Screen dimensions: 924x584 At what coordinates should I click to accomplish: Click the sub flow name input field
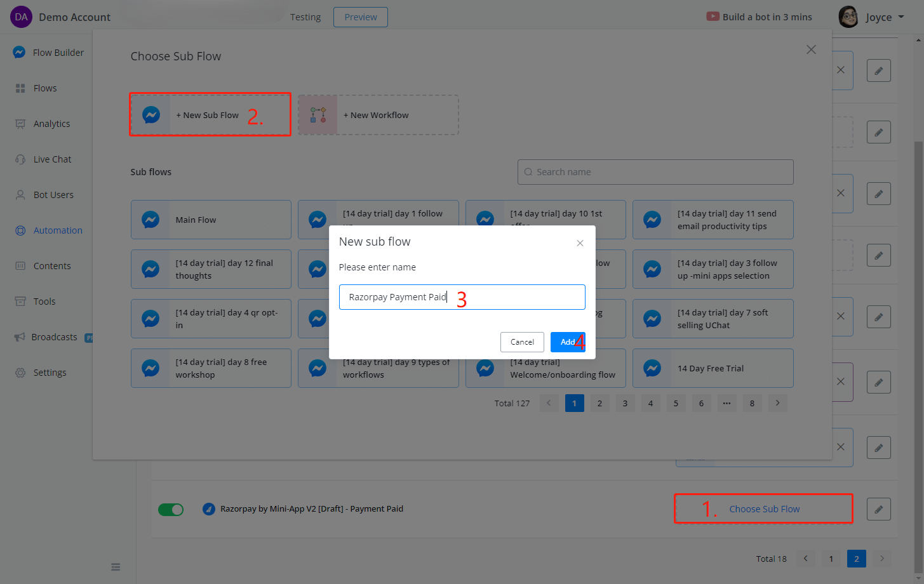click(x=462, y=297)
